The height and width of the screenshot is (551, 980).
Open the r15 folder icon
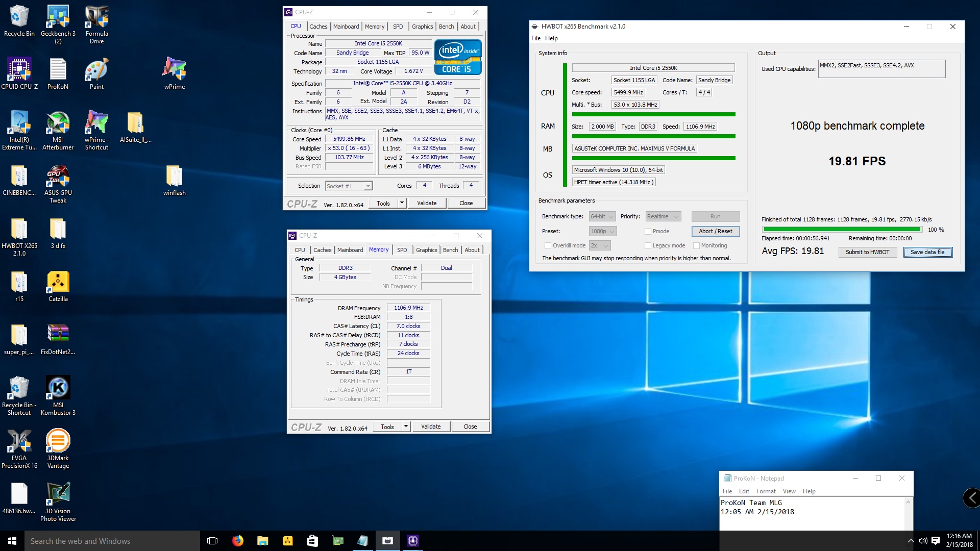pyautogui.click(x=19, y=286)
